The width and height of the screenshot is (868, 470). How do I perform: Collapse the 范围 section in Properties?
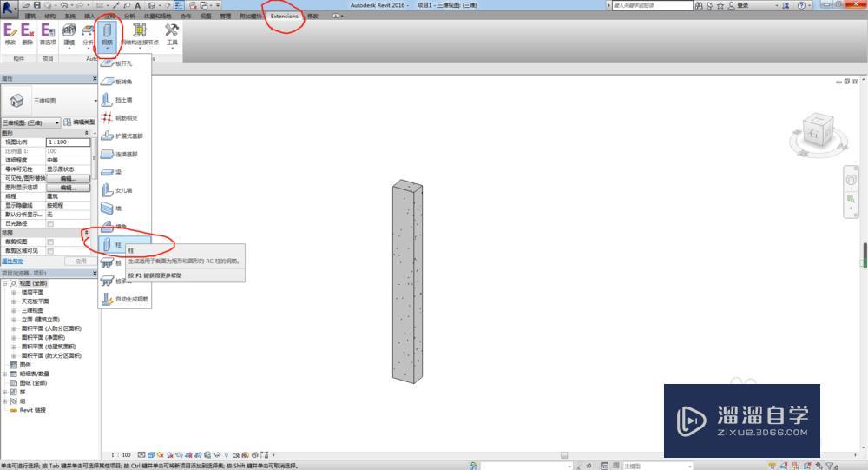pos(86,233)
